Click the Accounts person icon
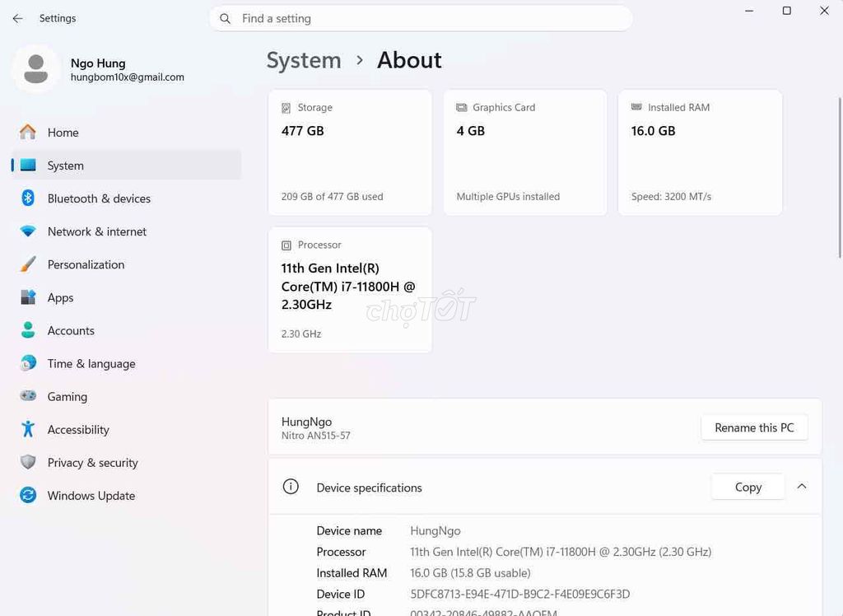 pos(28,329)
